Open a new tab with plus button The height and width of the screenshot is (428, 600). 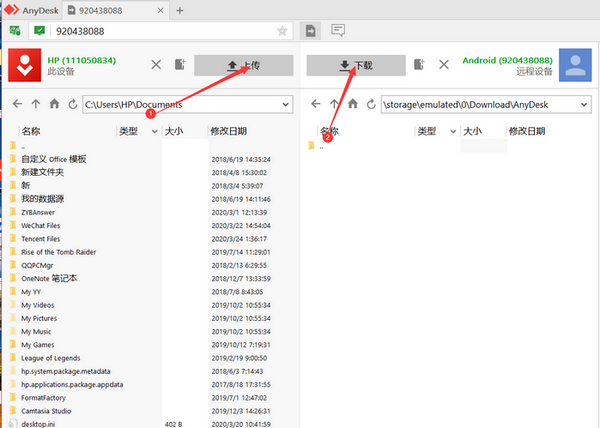click(180, 10)
